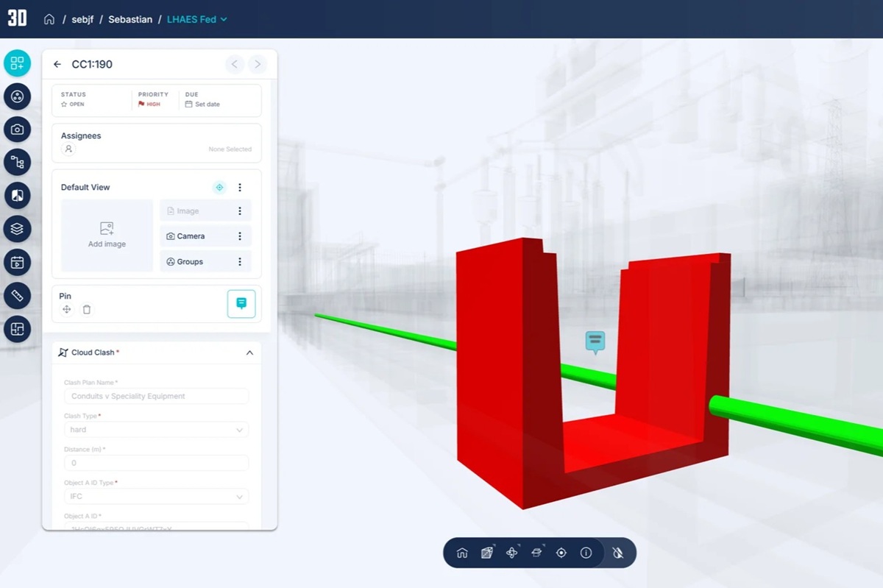
Task: Click the teal pin comment button
Action: coord(241,304)
